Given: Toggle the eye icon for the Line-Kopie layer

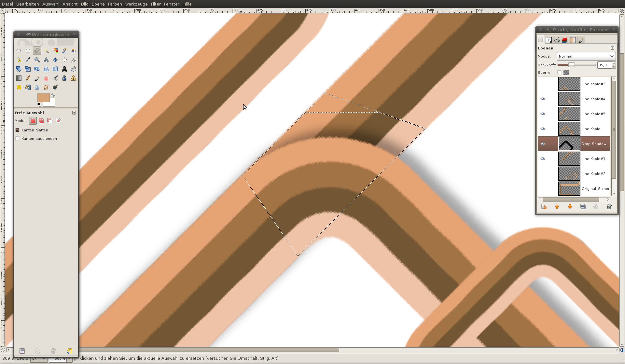Looking at the screenshot, I should (543, 129).
